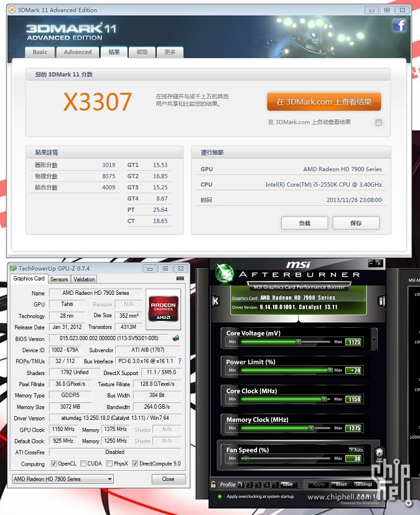Click the Core Clock value field 1150

click(x=354, y=399)
